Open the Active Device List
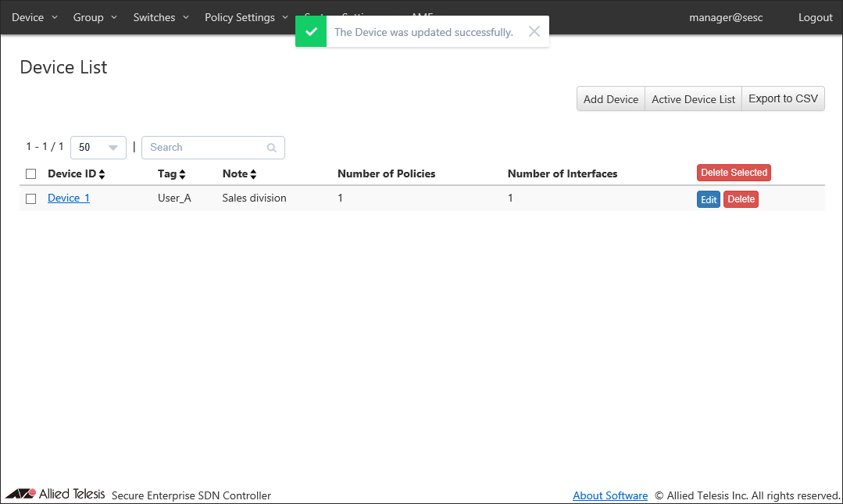This screenshot has height=504, width=843. click(x=693, y=99)
